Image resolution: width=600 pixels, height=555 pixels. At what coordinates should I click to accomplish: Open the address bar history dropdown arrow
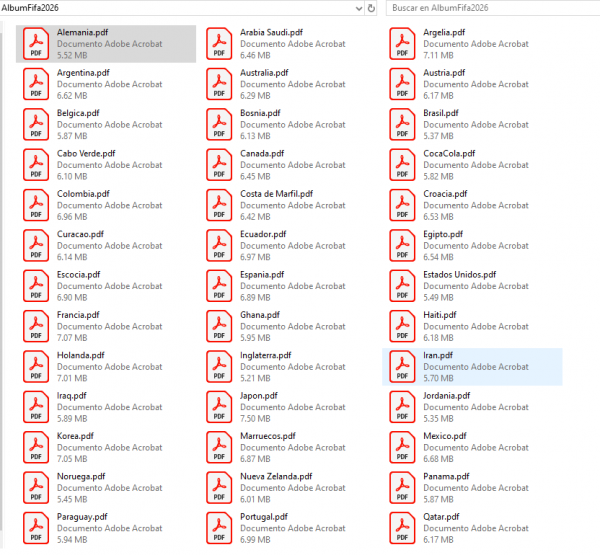click(x=359, y=8)
